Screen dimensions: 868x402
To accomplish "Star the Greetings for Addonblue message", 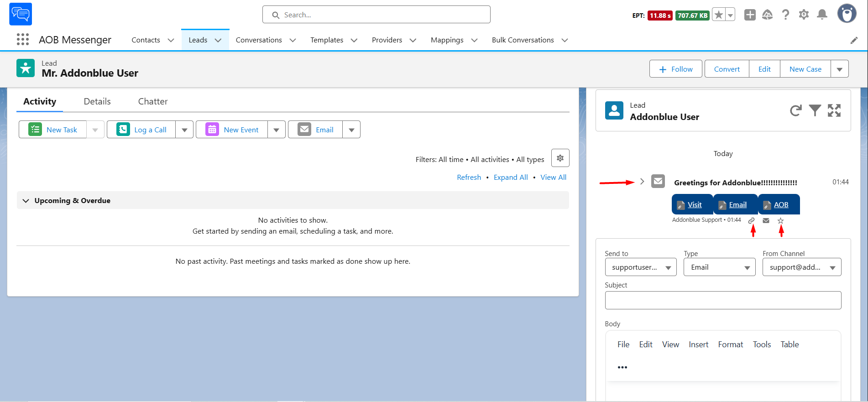I will 780,220.
